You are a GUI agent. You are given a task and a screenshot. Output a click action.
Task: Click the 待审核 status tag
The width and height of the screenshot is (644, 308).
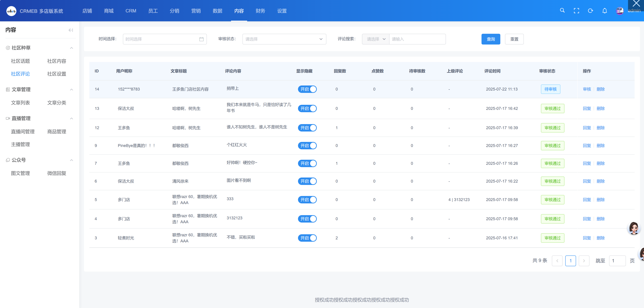point(551,89)
